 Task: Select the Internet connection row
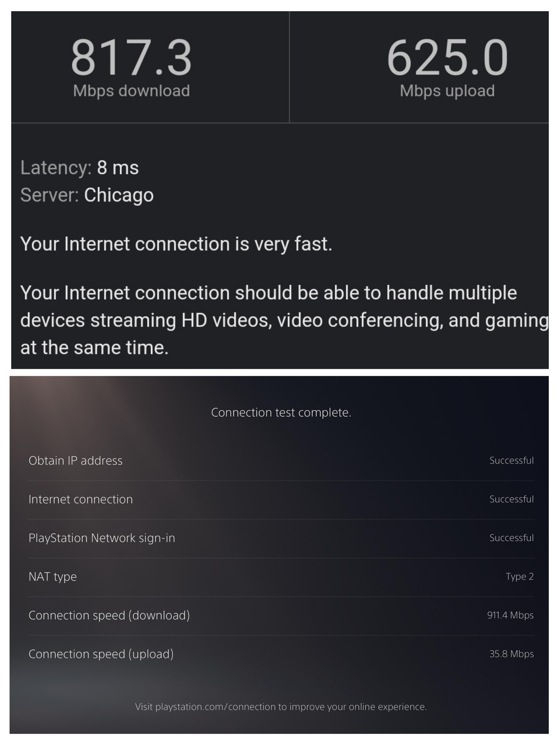pyautogui.click(x=81, y=499)
